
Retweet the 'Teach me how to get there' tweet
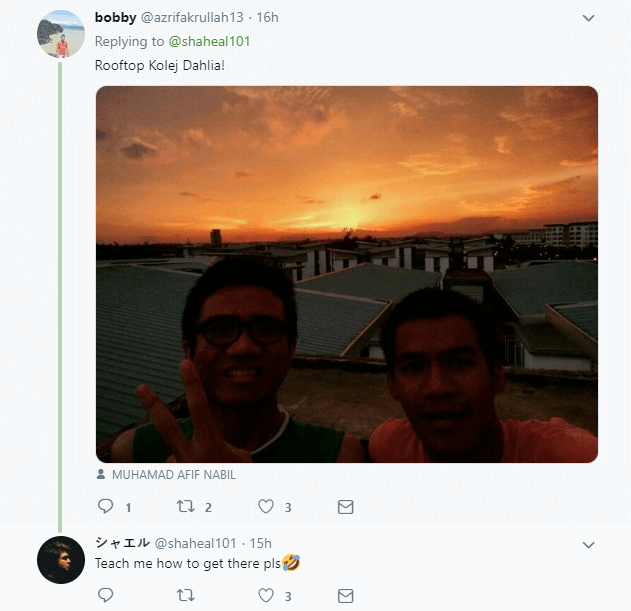click(186, 595)
